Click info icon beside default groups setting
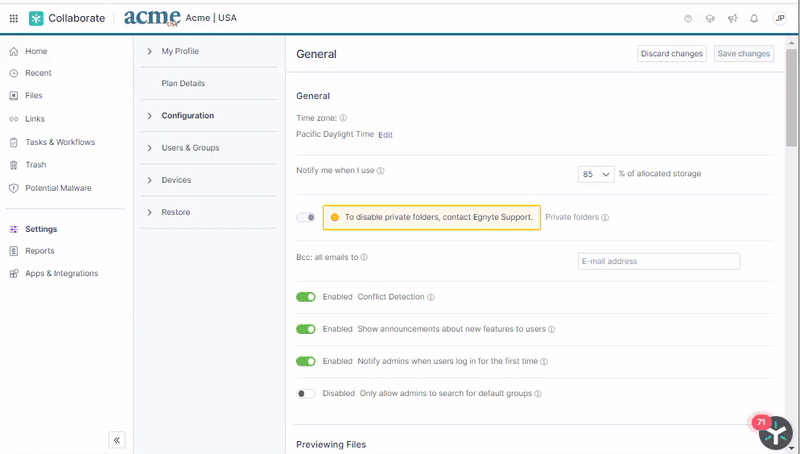 538,394
